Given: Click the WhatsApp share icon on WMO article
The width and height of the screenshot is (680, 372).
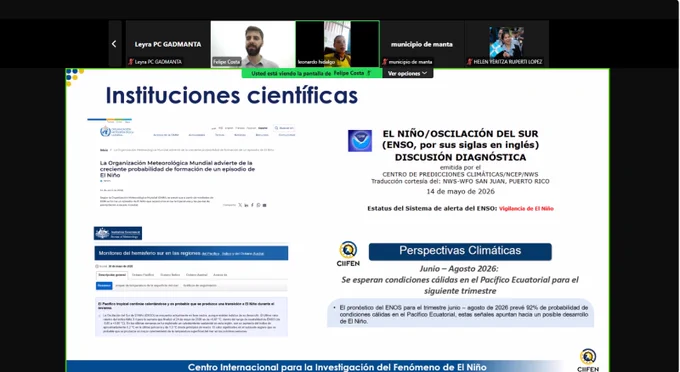Looking at the screenshot, I should coord(258,205).
